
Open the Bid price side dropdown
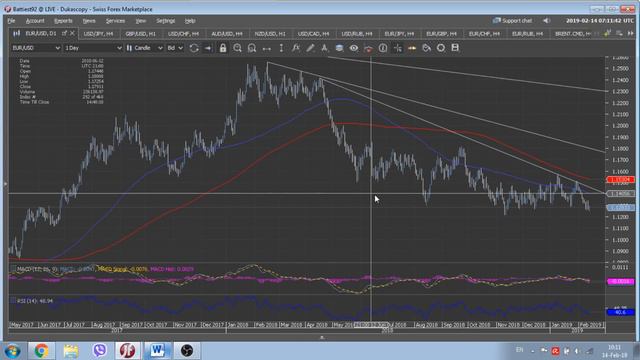click(x=175, y=48)
